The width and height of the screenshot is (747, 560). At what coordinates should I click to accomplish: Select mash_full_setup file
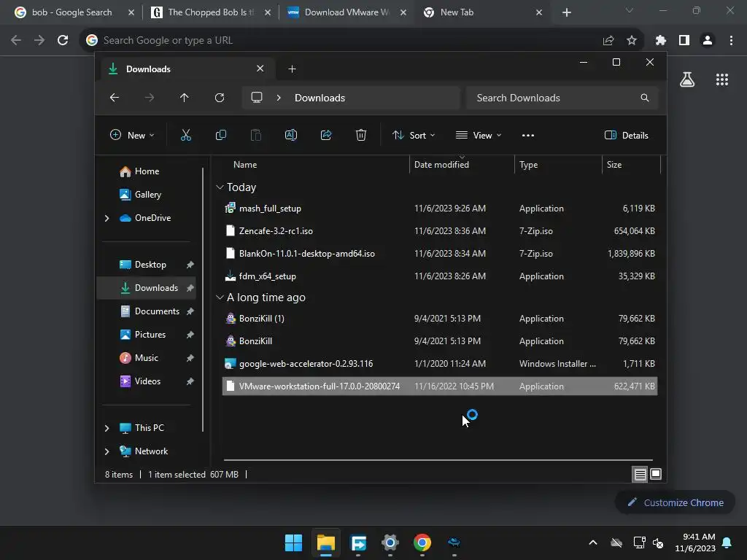(x=440, y=209)
